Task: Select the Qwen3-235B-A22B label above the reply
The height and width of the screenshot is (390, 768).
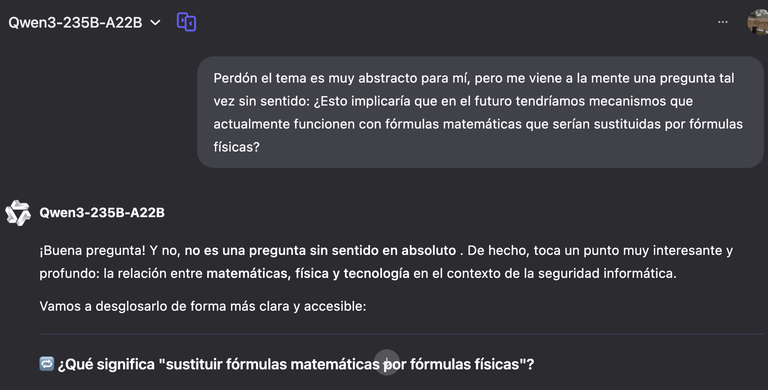Action: (102, 213)
